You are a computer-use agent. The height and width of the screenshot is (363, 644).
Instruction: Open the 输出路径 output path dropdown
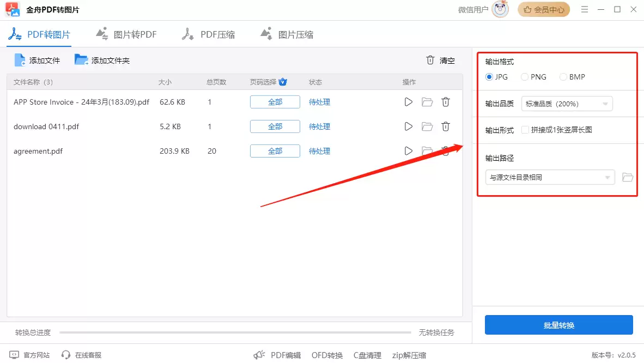pyautogui.click(x=549, y=177)
